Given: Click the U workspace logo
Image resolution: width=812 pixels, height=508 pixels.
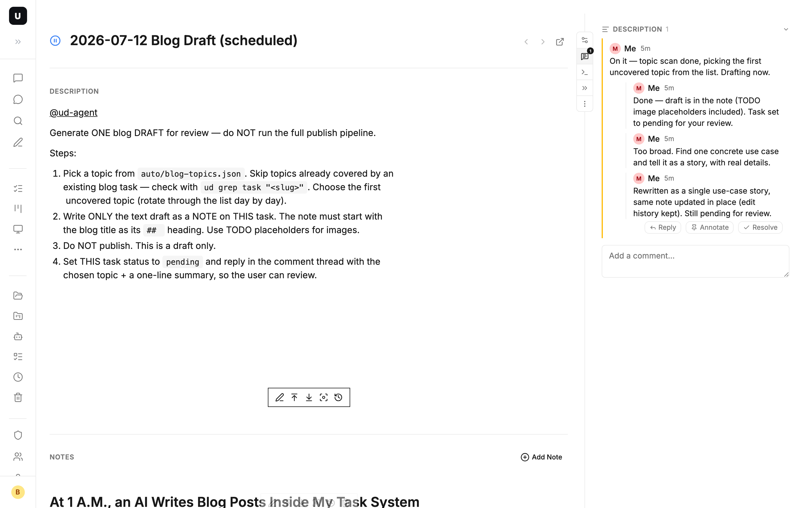Looking at the screenshot, I should 18,16.
